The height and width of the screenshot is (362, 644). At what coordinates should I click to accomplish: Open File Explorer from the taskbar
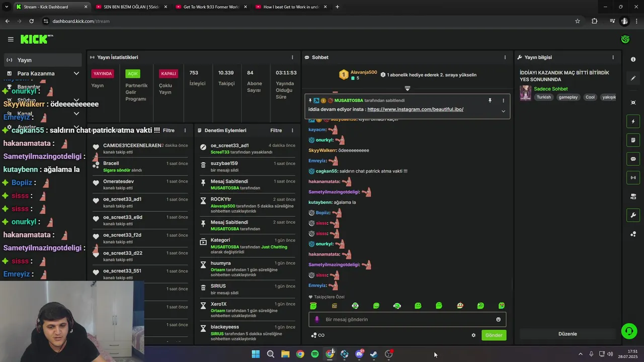(x=285, y=354)
